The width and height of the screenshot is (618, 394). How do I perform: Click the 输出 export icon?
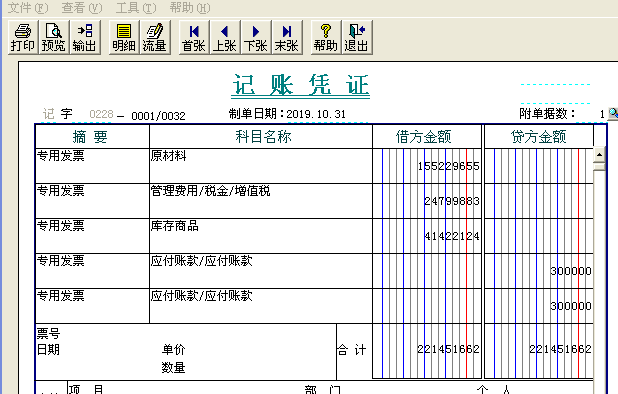pyautogui.click(x=84, y=37)
